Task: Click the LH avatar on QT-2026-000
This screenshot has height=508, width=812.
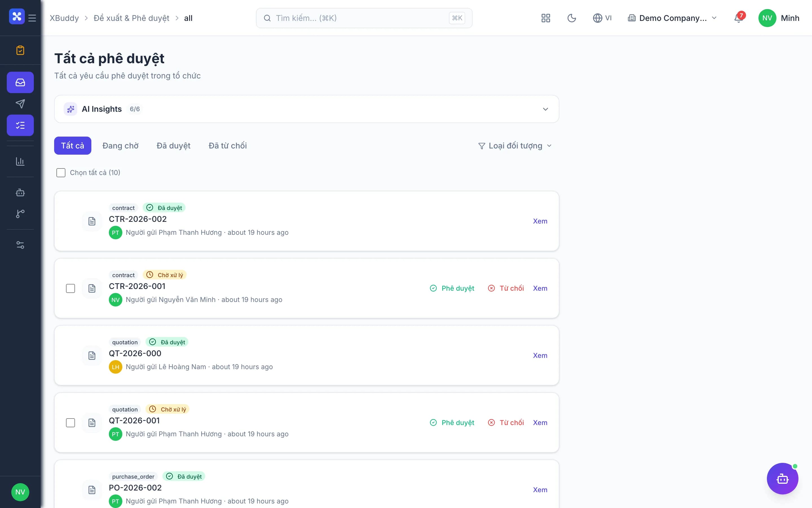Action: pos(115,367)
